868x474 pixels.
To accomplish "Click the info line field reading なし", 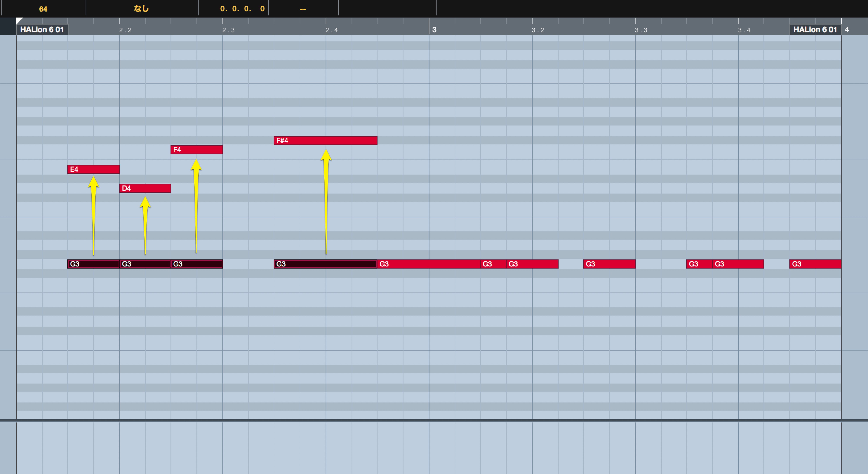I will tap(141, 8).
